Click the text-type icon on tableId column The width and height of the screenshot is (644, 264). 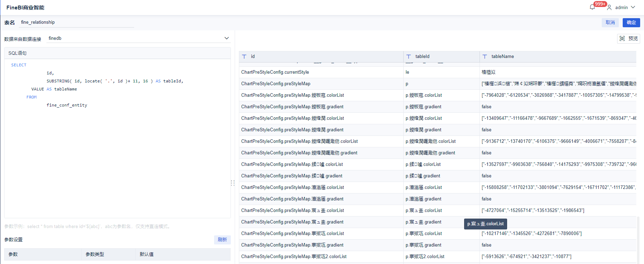coord(409,57)
